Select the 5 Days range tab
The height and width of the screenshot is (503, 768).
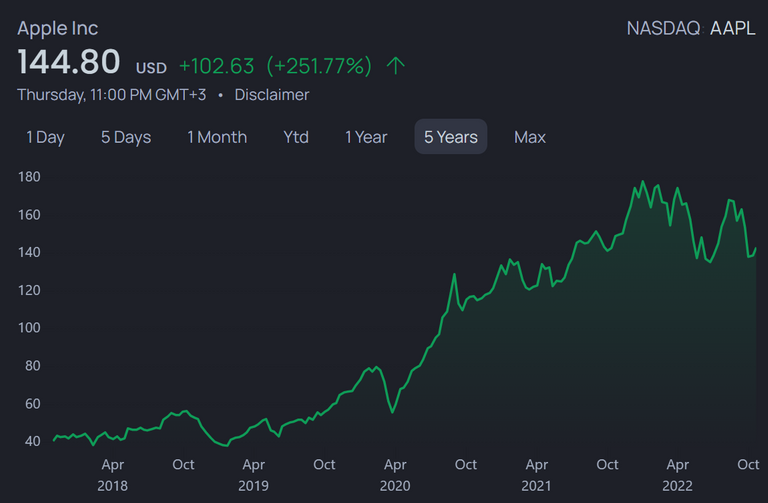coord(126,137)
